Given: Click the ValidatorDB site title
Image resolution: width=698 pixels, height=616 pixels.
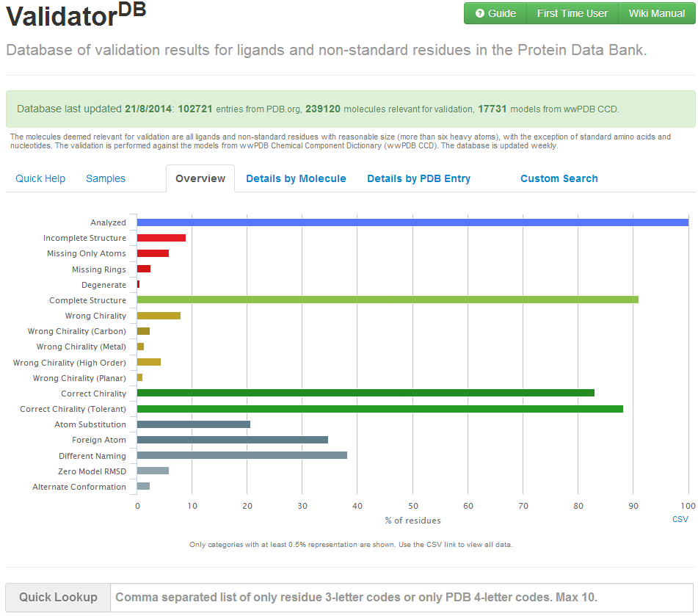Looking at the screenshot, I should pyautogui.click(x=76, y=14).
